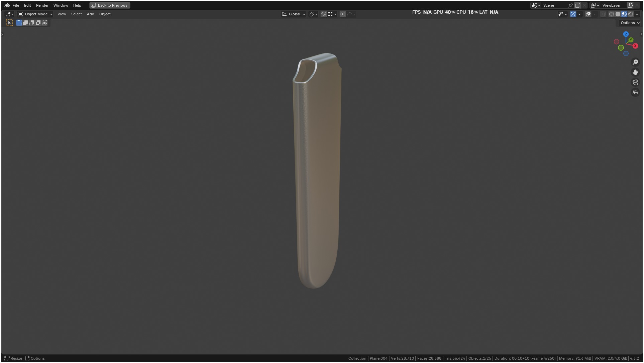Open the Help menu
Image resolution: width=644 pixels, height=363 pixels.
coord(77,5)
